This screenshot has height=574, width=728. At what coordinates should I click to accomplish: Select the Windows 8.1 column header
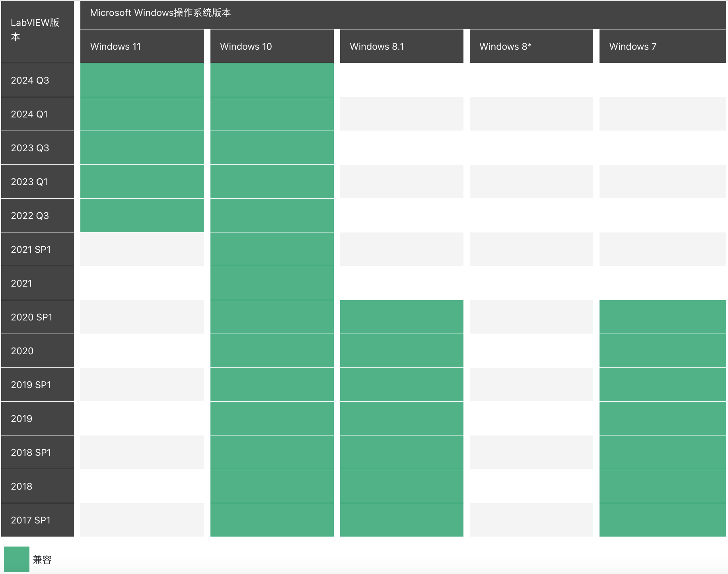[x=402, y=46]
